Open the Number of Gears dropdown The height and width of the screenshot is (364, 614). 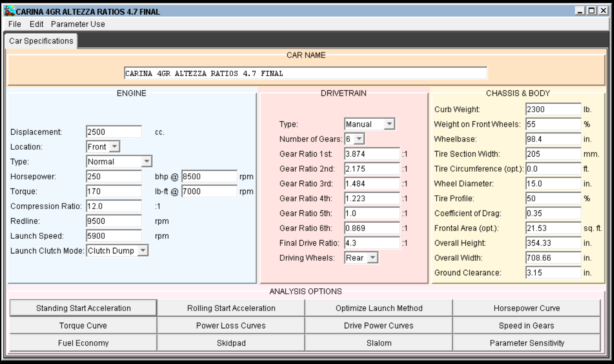click(355, 139)
